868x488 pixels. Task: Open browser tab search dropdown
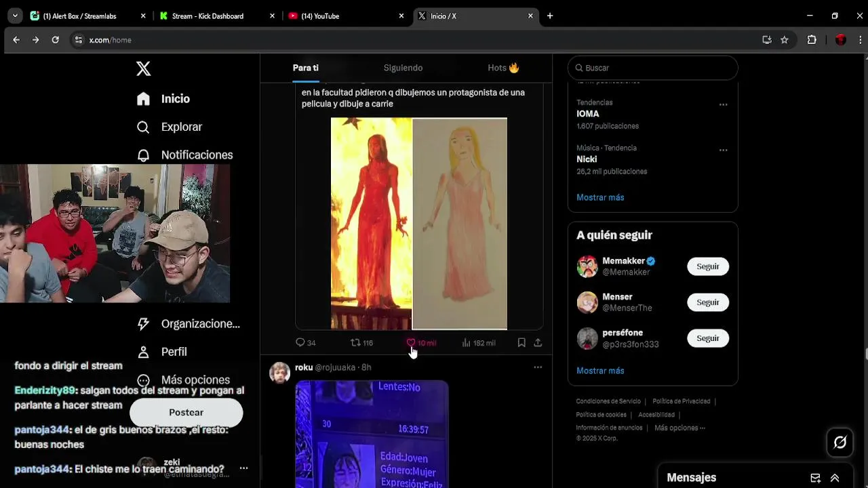point(15,16)
